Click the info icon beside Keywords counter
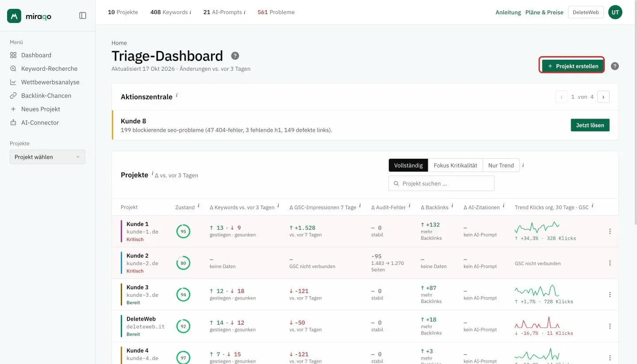Viewport: 637px width, 364px height. pos(190,12)
